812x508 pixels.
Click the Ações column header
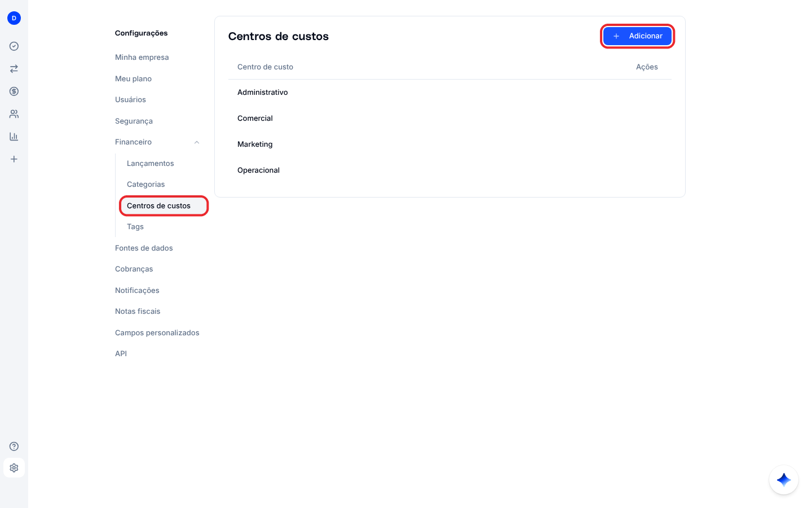tap(647, 67)
